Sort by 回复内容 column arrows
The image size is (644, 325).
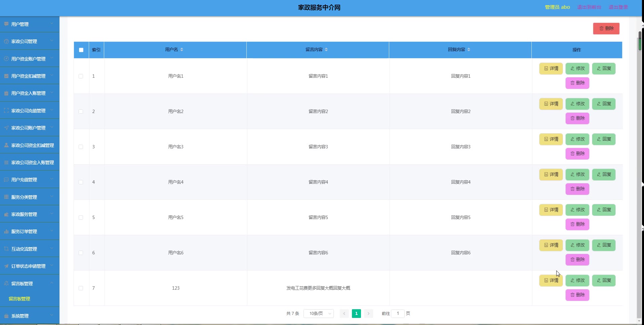[x=469, y=49]
